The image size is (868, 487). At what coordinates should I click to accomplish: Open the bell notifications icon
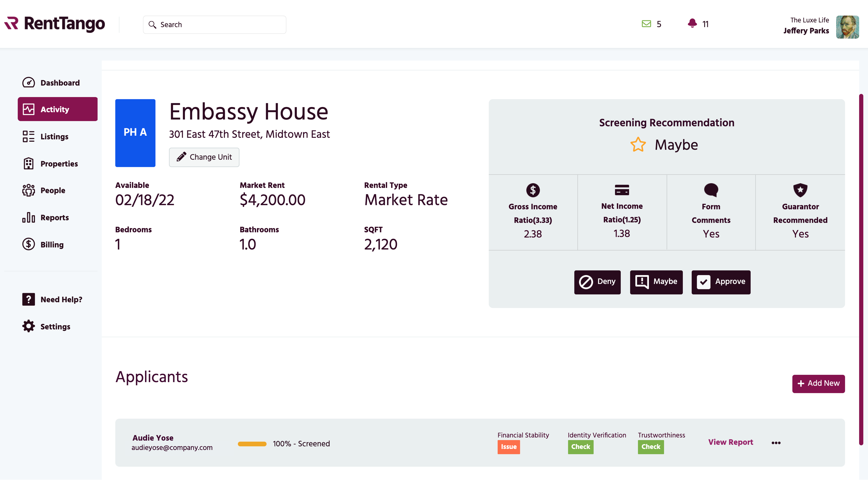(x=692, y=24)
